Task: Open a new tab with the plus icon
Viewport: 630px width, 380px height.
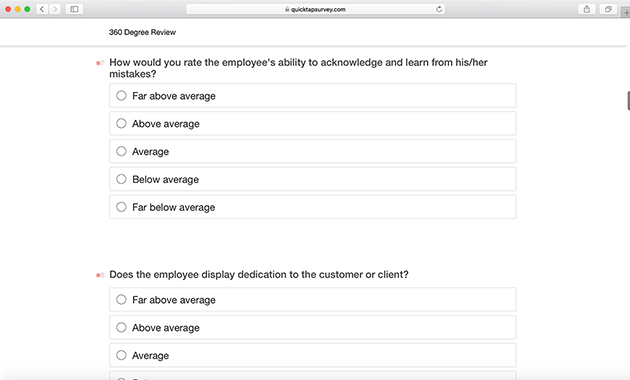Action: [626, 12]
